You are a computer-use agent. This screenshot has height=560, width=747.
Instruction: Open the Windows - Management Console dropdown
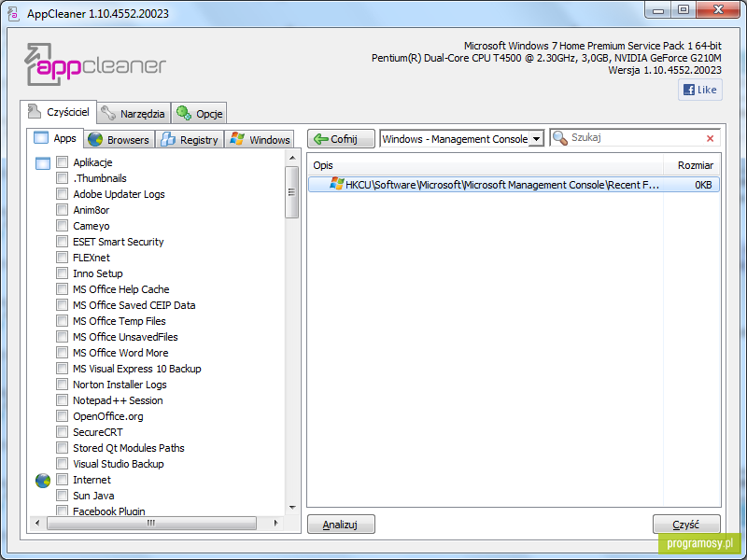tap(461, 139)
